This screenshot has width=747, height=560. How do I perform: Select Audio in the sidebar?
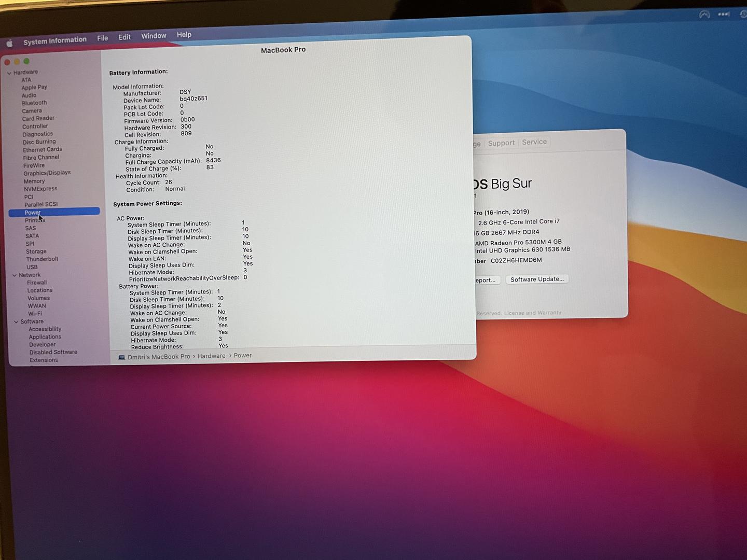coord(29,95)
